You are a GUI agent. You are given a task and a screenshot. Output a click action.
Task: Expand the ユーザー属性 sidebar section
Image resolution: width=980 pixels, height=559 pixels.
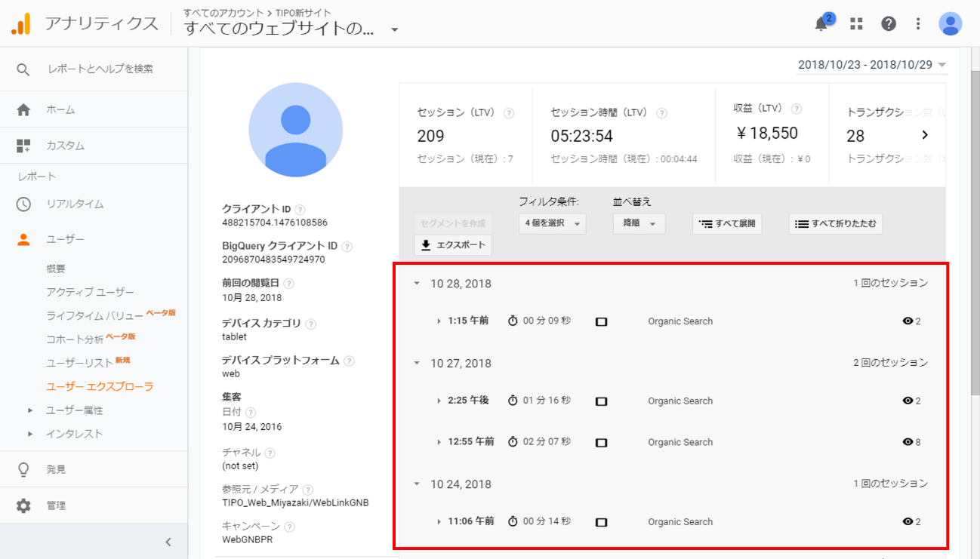[31, 410]
